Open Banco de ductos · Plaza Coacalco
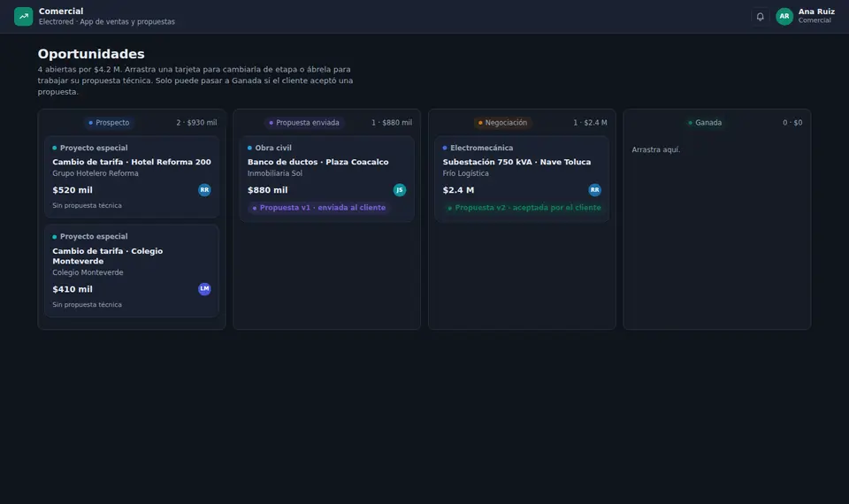Viewport: 849px width, 504px height. pyautogui.click(x=326, y=179)
